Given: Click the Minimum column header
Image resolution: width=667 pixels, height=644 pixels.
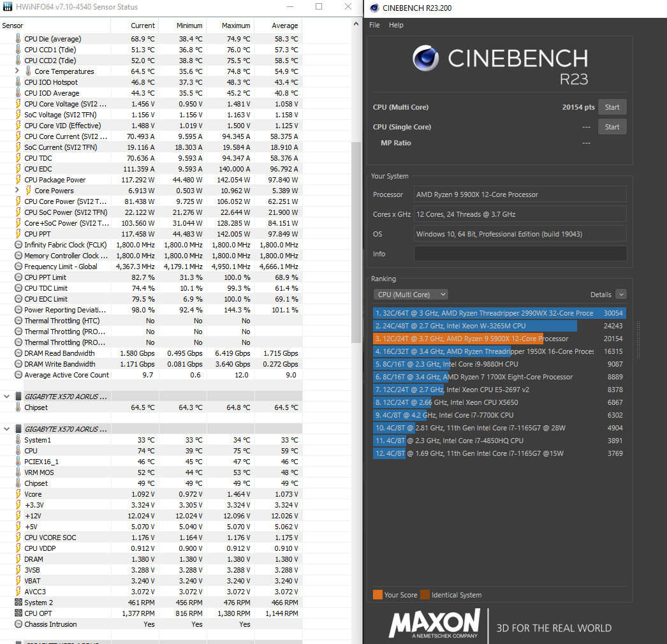Looking at the screenshot, I should [x=183, y=26].
